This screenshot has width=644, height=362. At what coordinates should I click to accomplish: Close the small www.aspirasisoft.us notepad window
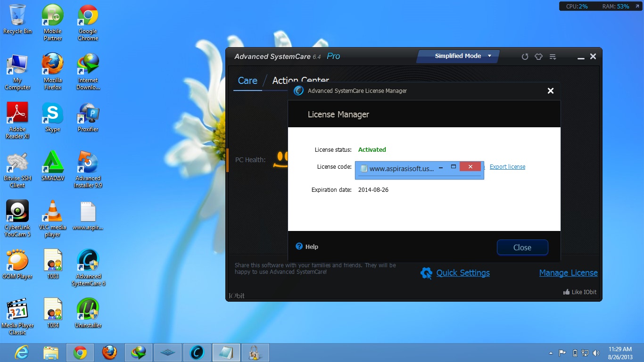[470, 166]
